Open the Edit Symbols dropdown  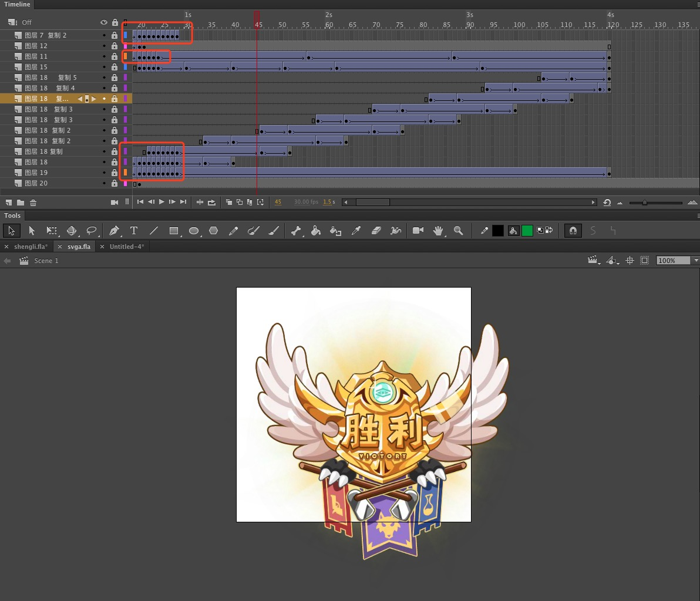point(612,261)
